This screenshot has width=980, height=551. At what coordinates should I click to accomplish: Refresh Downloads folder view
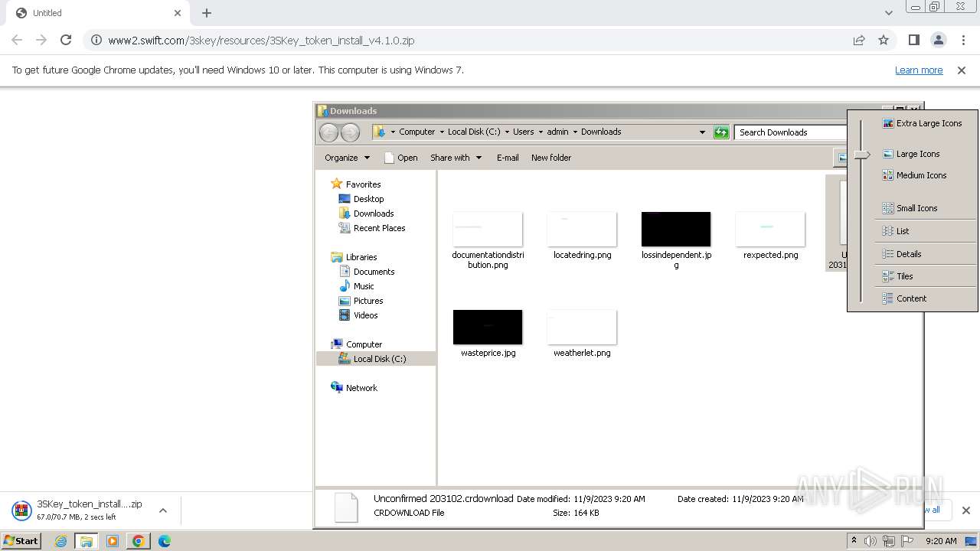click(721, 132)
